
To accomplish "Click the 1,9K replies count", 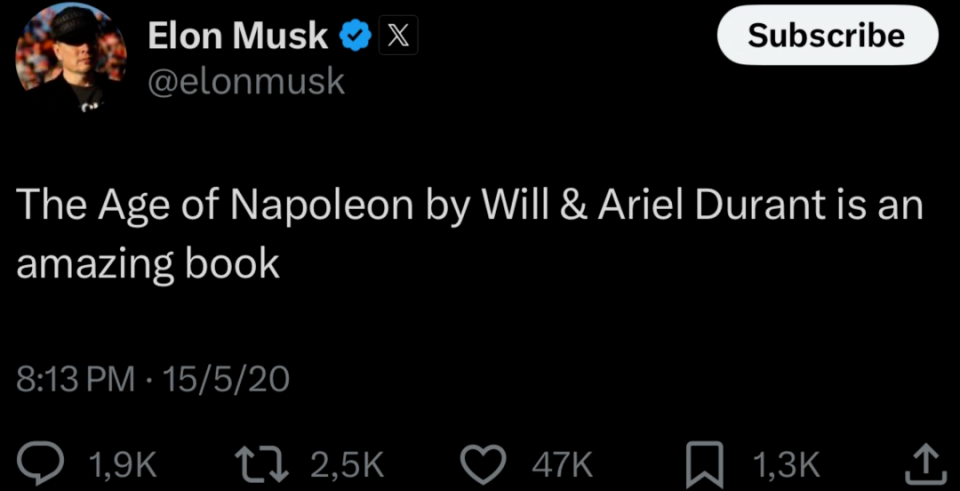I will click(x=123, y=466).
